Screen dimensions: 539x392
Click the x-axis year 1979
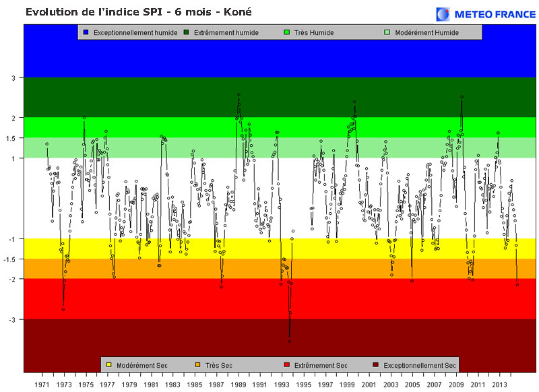pyautogui.click(x=129, y=385)
